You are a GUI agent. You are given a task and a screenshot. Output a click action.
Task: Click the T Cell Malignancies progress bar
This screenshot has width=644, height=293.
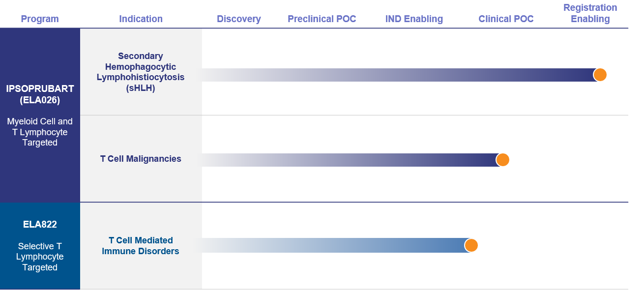352,160
